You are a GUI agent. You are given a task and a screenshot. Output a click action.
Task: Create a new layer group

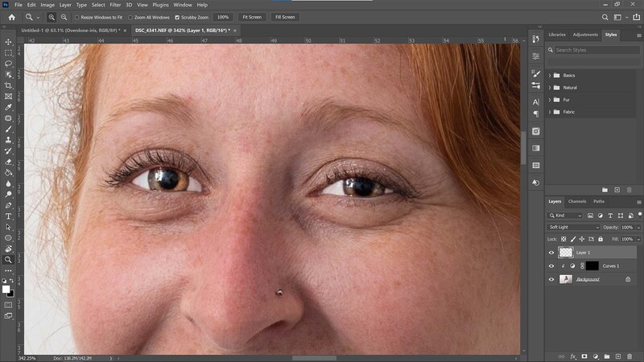point(607,356)
